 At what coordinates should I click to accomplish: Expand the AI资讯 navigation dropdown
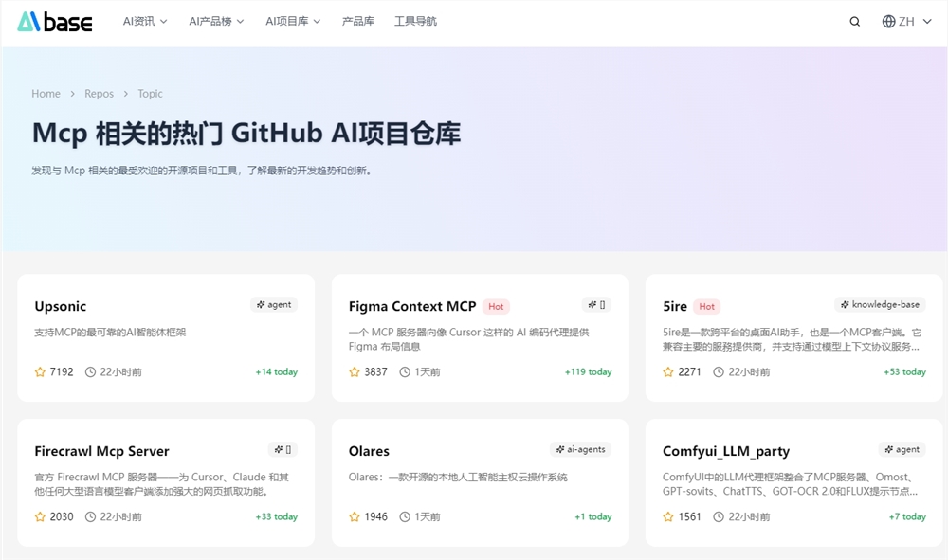[144, 20]
